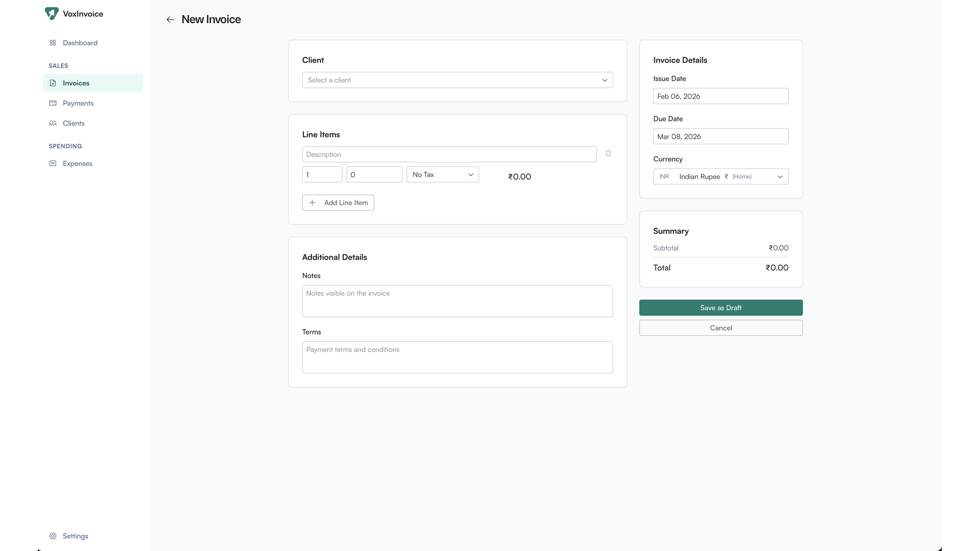Screen dimensions: 980x551
Task: Go to Invoices in the sidebar
Action: [x=76, y=83]
